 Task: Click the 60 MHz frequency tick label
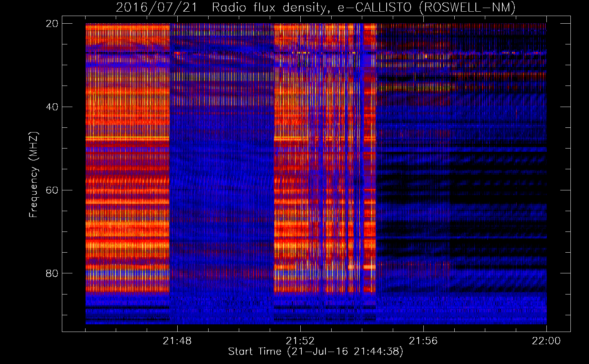(x=52, y=190)
